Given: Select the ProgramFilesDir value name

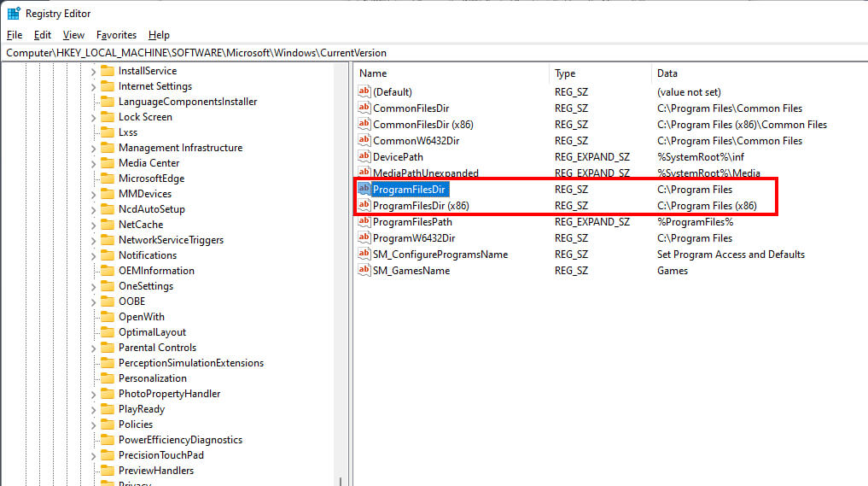Looking at the screenshot, I should pos(409,190).
